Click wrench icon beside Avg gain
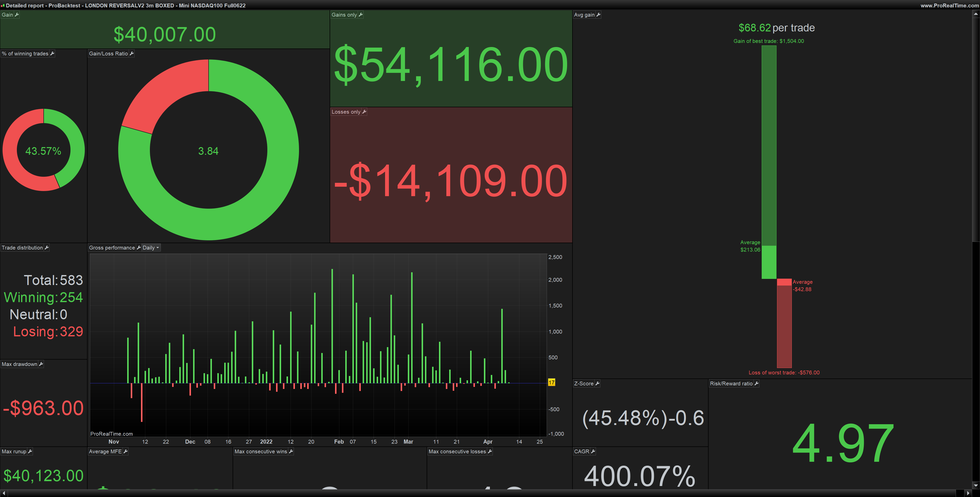Image resolution: width=980 pixels, height=497 pixels. point(599,15)
